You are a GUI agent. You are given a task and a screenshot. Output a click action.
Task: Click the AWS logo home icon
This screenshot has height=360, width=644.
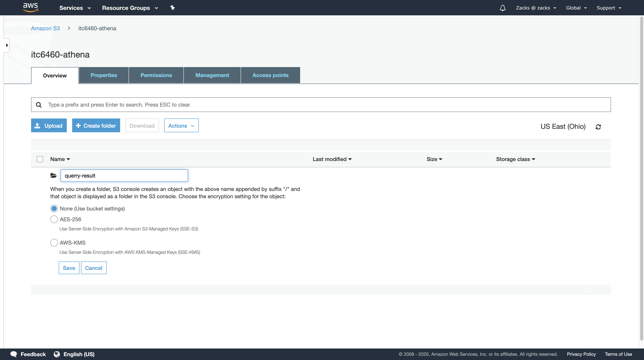(x=30, y=7)
